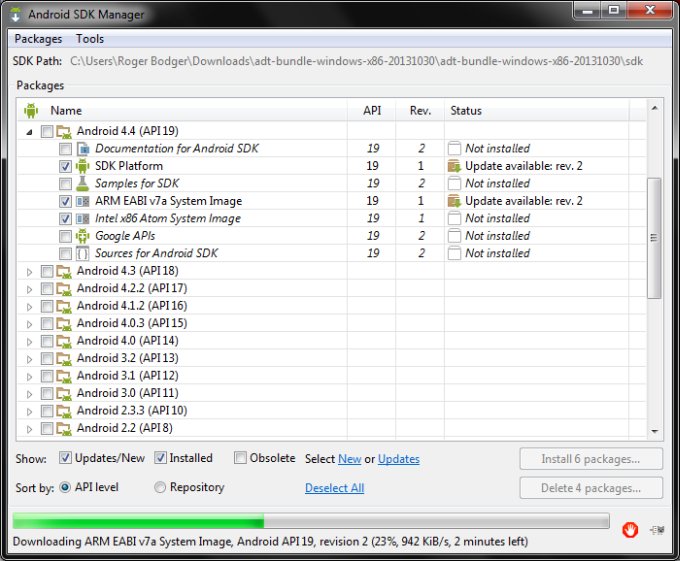
Task: Click the Android 3.0 (API 11) folder icon
Action: click(64, 393)
